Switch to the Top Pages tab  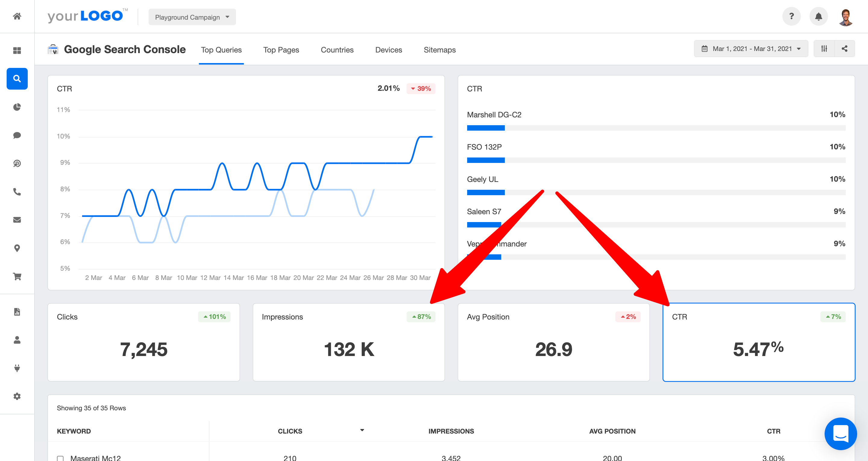coord(281,50)
